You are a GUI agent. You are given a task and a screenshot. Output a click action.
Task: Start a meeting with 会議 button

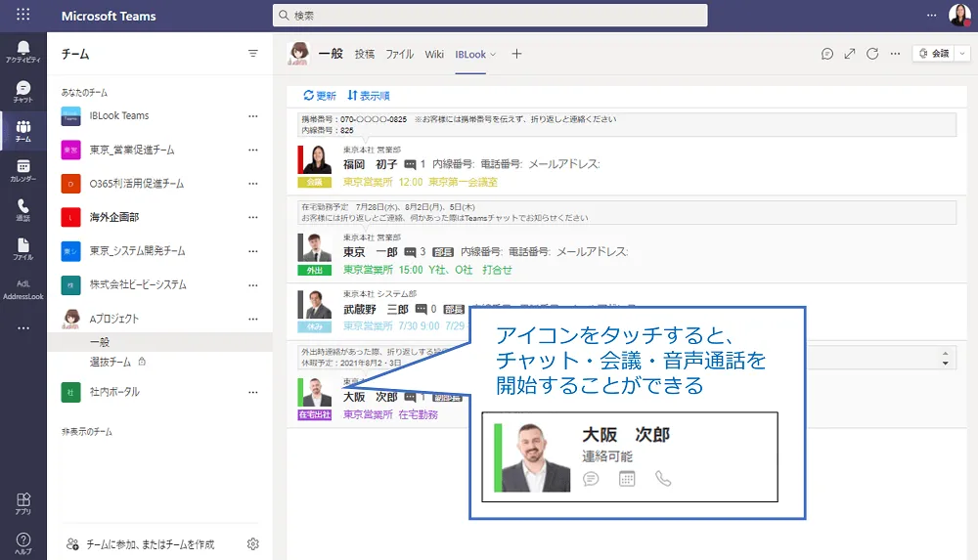934,54
